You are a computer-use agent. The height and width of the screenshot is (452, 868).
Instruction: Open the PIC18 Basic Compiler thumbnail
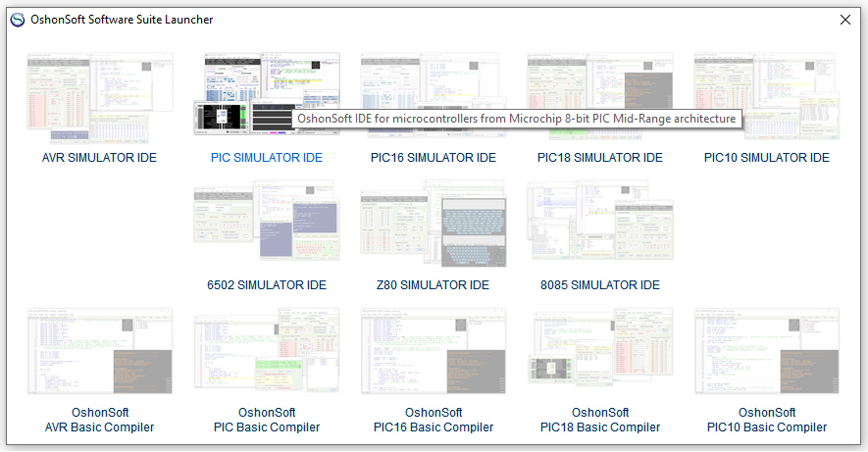[x=600, y=348]
